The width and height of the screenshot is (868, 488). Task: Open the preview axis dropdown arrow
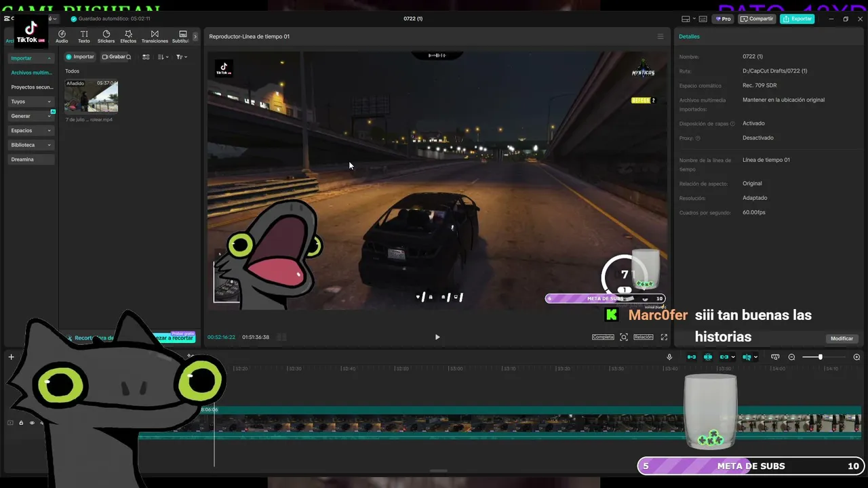tap(755, 357)
